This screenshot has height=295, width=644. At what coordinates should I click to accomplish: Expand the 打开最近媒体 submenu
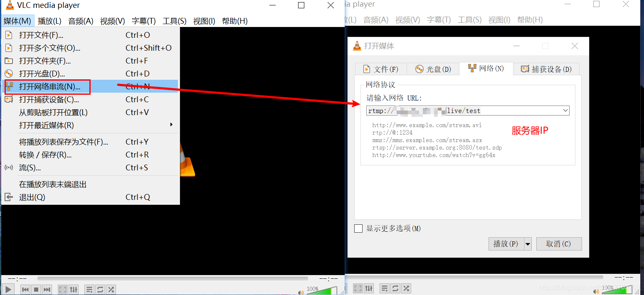click(171, 125)
